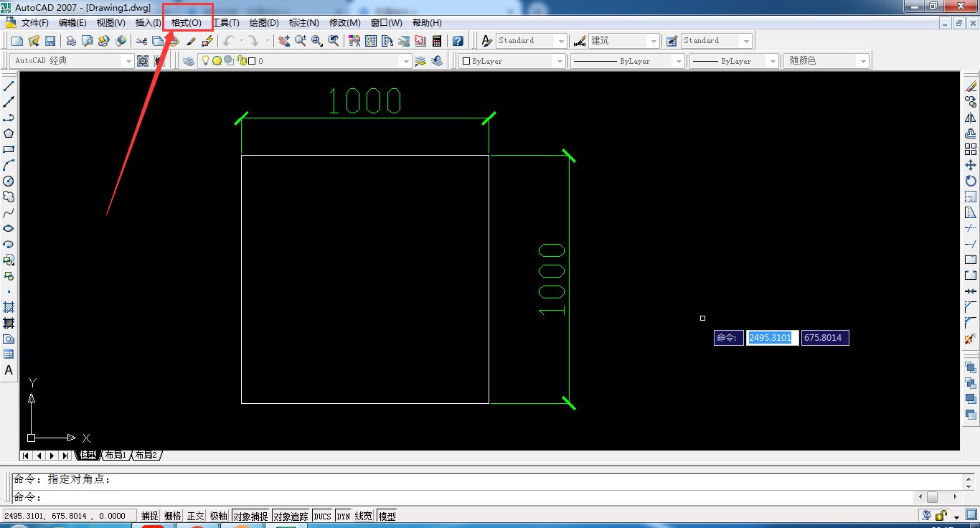980x528 pixels.
Task: Toggle 栅格 (Grid) display in status bar
Action: coord(172,516)
